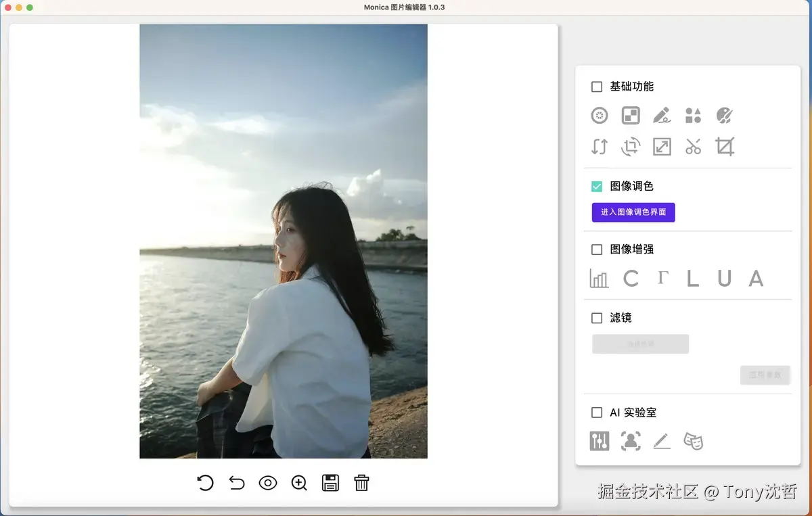
Task: Delete the current image
Action: [362, 483]
